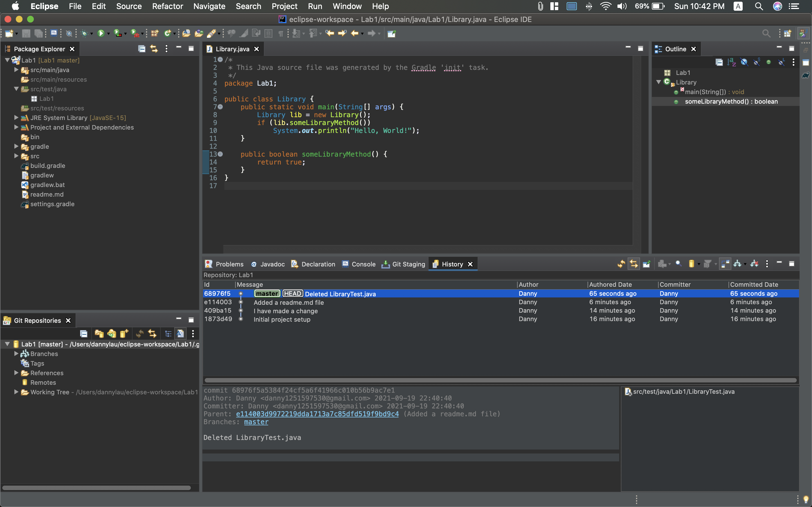Select the 'Added a readme.md file' commit
Viewport: 812px width, 507px height.
point(288,302)
